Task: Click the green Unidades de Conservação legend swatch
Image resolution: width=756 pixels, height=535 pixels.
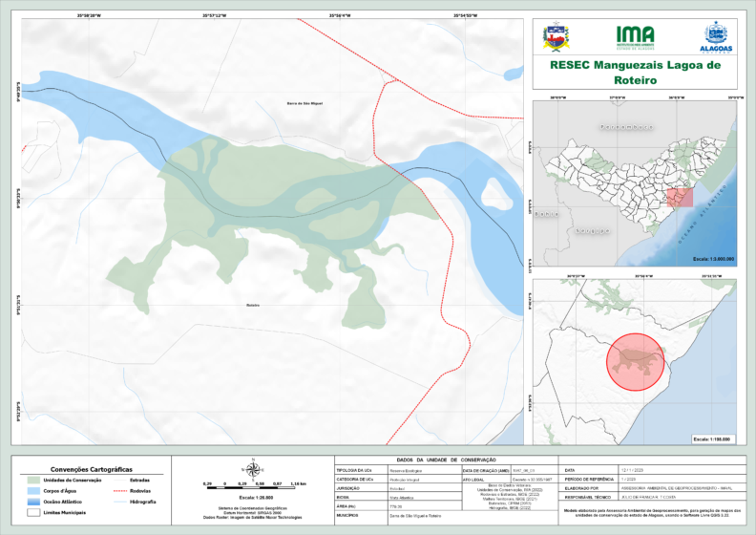Action: coord(33,480)
